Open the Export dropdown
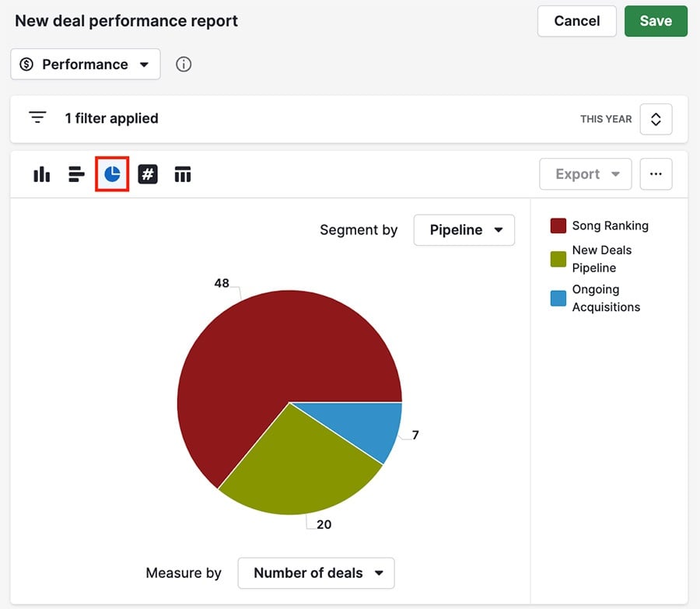700x609 pixels. pos(585,174)
